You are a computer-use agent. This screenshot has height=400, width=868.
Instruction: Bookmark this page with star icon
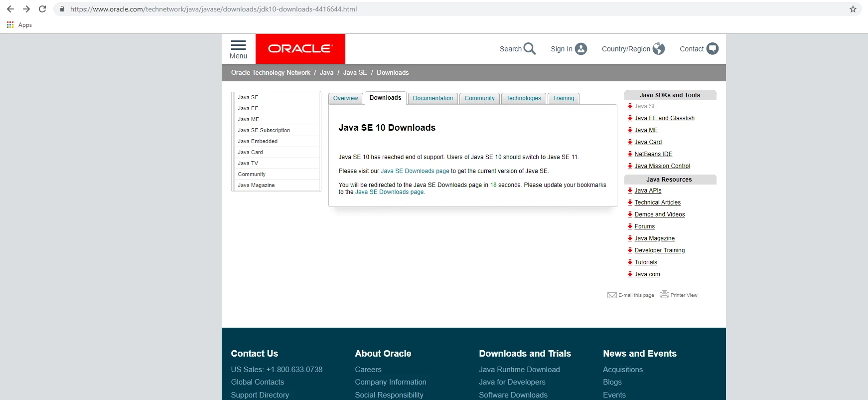coord(853,9)
